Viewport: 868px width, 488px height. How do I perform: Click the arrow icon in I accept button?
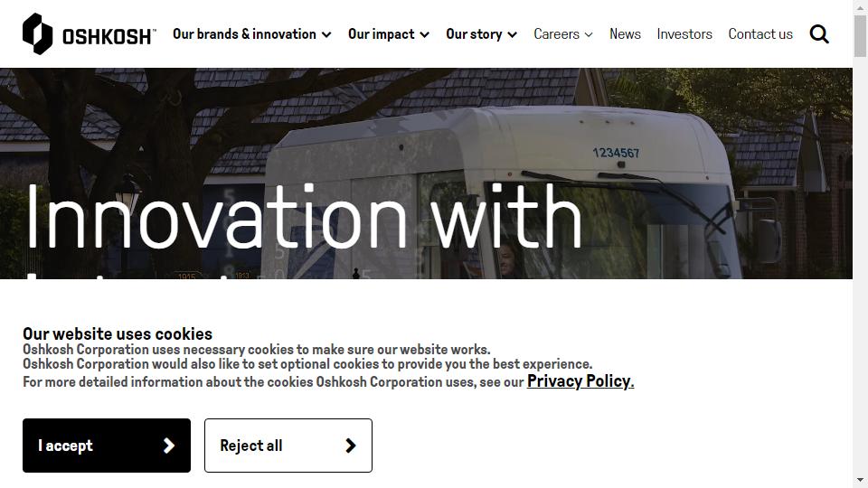pos(169,446)
